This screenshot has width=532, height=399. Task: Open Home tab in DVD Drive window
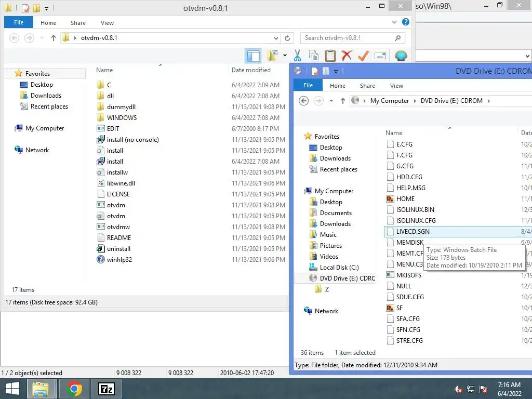338,86
